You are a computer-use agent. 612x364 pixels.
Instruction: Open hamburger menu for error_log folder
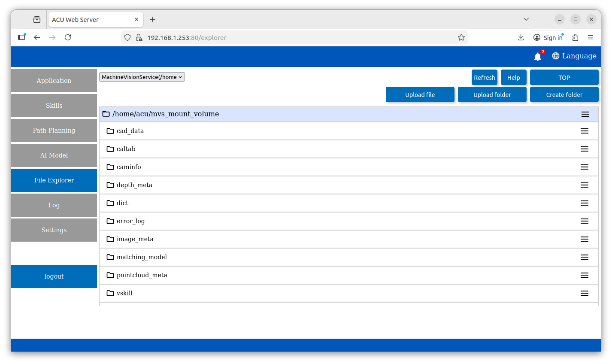click(585, 221)
